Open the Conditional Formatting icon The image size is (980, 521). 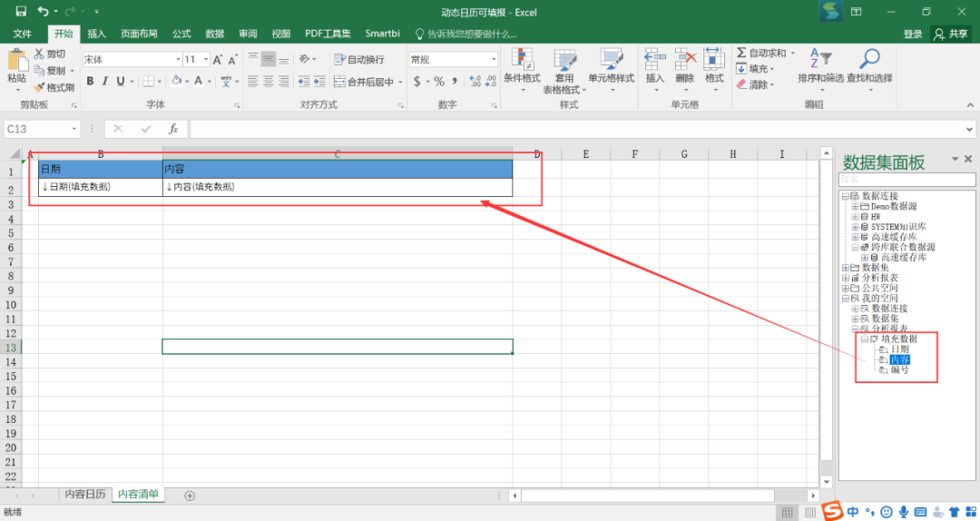[522, 59]
